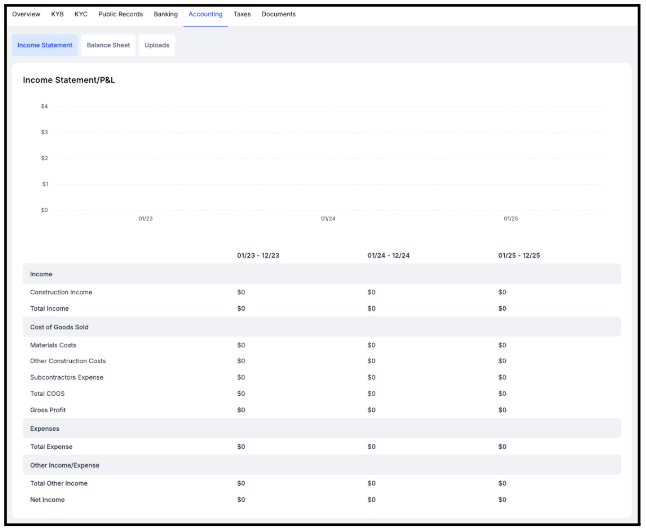Click Net Income value for 01/23 - 12/23
Viewport: 646px width, 532px height.
(x=241, y=499)
